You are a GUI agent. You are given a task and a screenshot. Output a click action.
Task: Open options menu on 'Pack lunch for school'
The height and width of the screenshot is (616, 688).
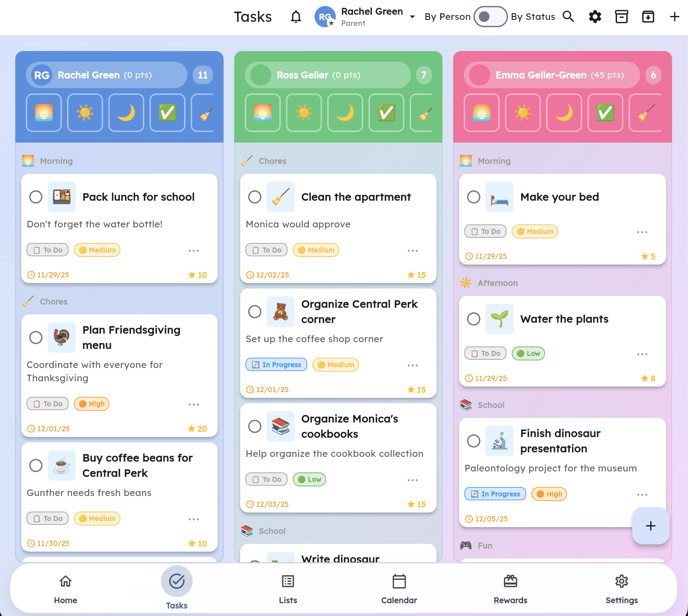(x=194, y=250)
